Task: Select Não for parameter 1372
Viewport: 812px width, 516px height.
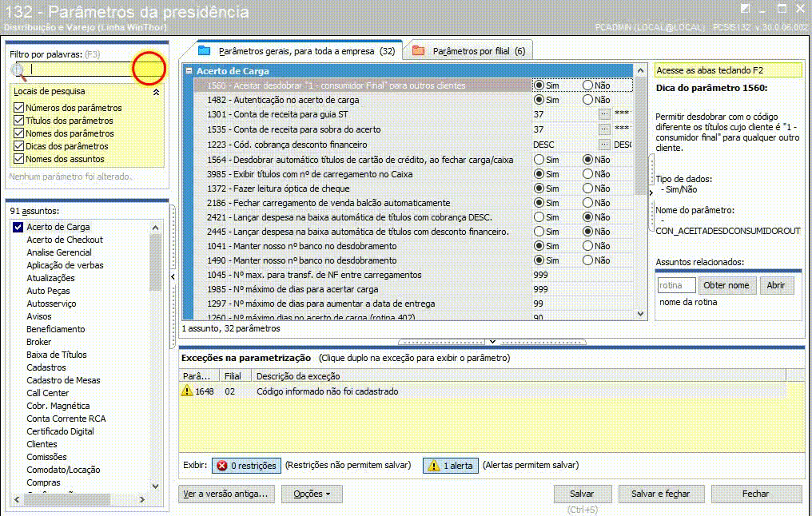Action: click(587, 189)
